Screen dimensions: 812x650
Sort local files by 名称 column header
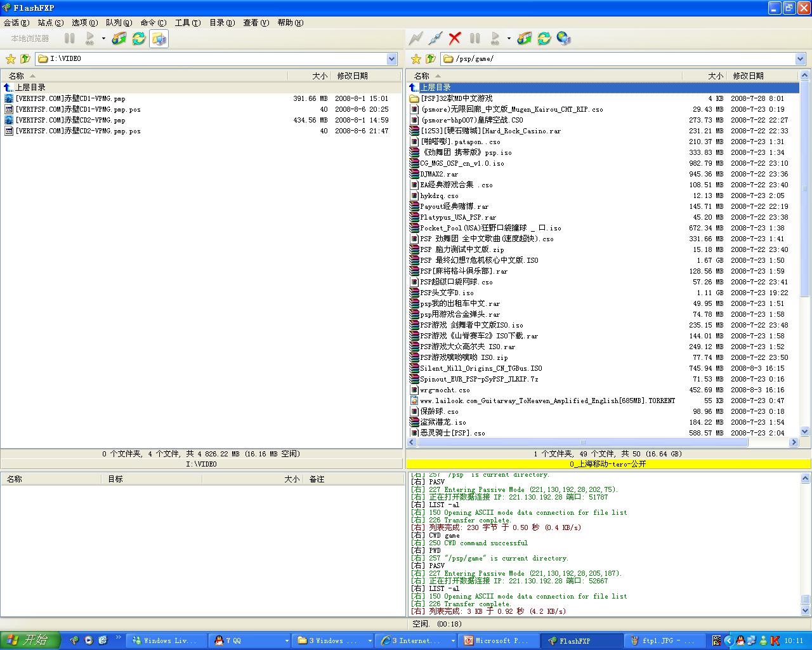[x=145, y=76]
